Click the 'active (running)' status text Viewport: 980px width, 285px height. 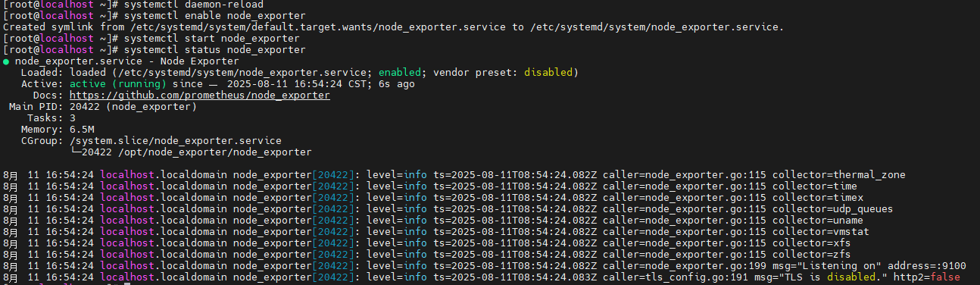[118, 84]
